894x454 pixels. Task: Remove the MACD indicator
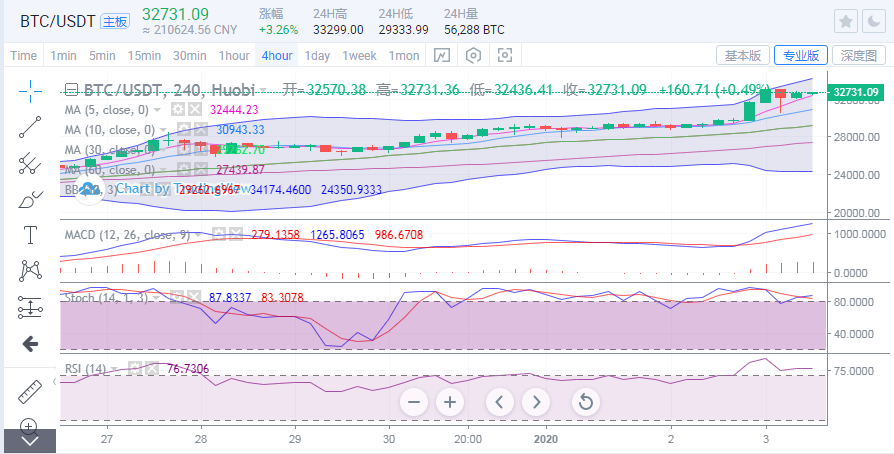point(235,234)
